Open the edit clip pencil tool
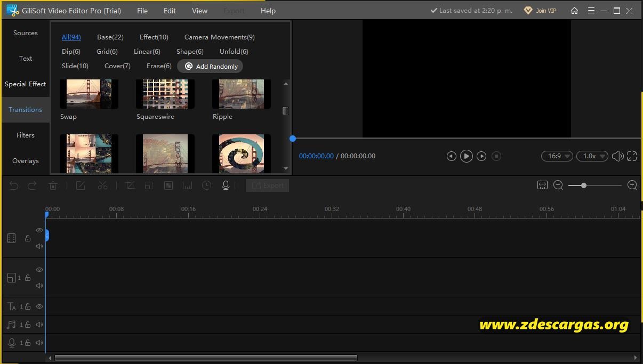643x364 pixels. (81, 185)
